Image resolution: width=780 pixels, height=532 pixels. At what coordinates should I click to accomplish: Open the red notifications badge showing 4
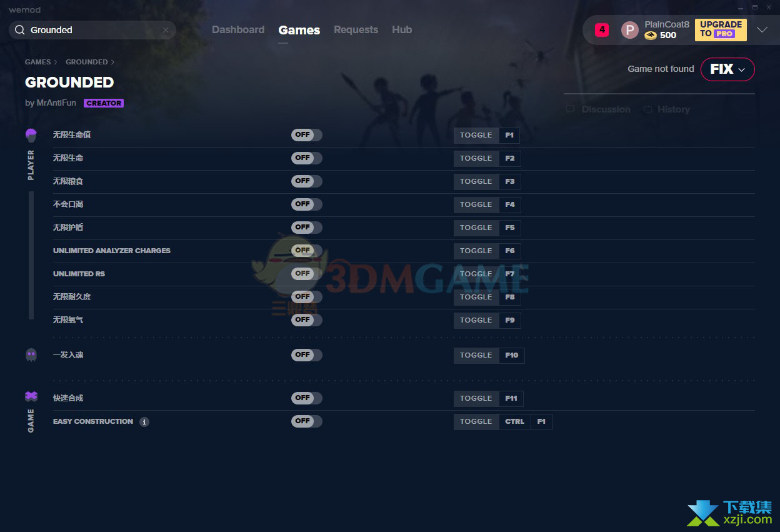[602, 29]
